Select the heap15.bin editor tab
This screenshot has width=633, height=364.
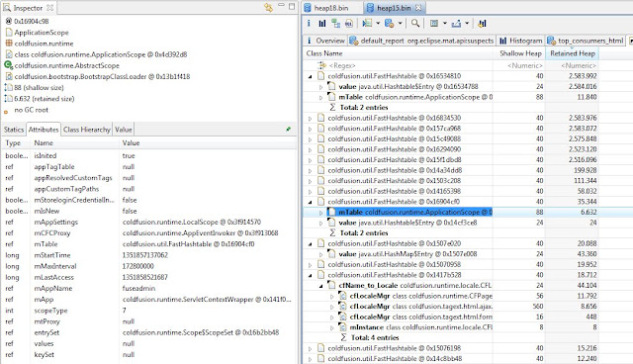(394, 8)
